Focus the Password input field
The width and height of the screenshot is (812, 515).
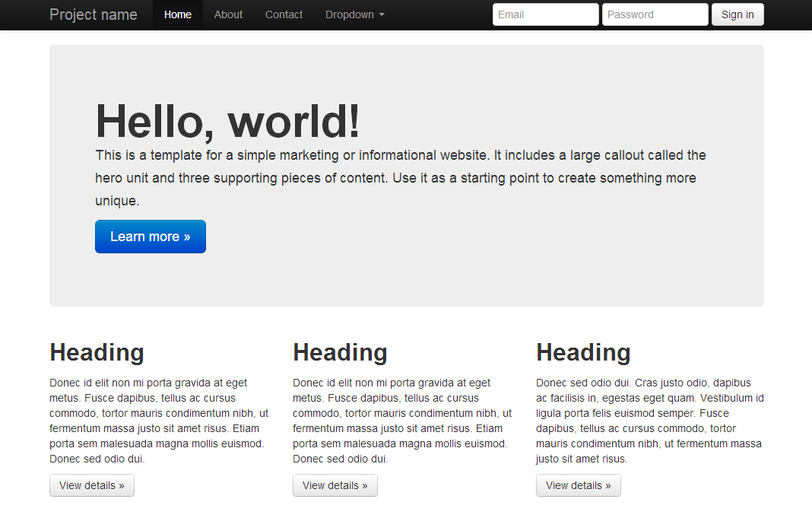(x=655, y=14)
